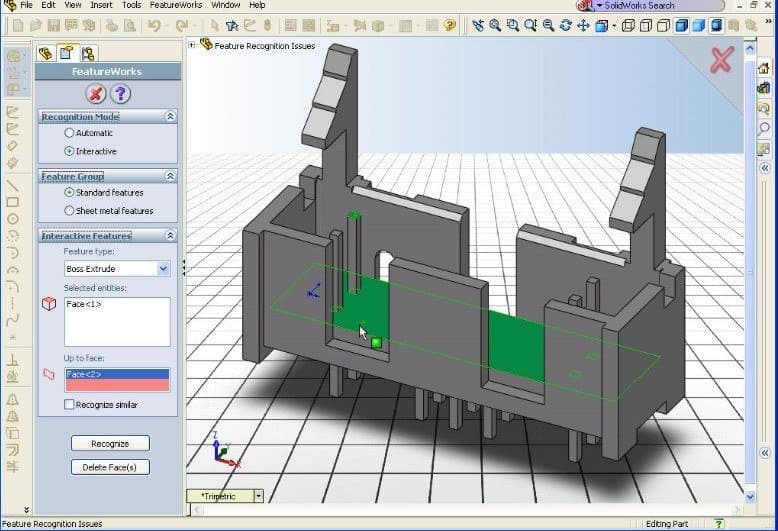Select Sheet metal features radio option
This screenshot has height=531, width=778.
69,210
